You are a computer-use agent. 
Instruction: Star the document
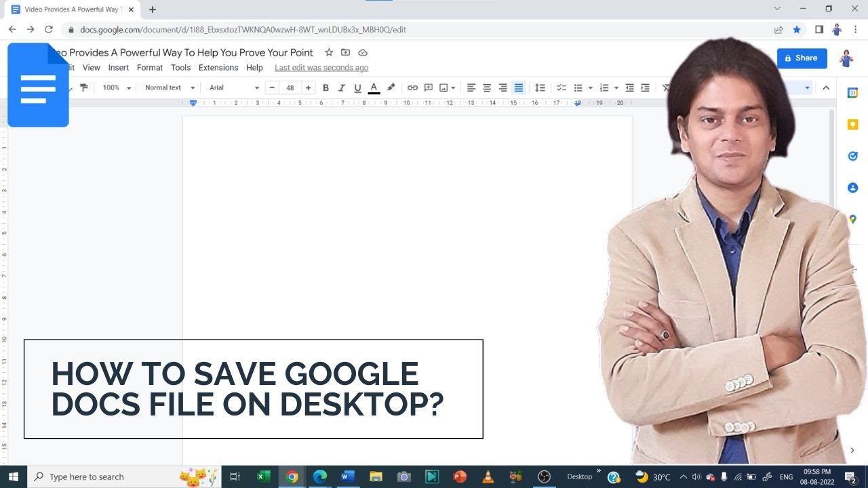tap(329, 52)
